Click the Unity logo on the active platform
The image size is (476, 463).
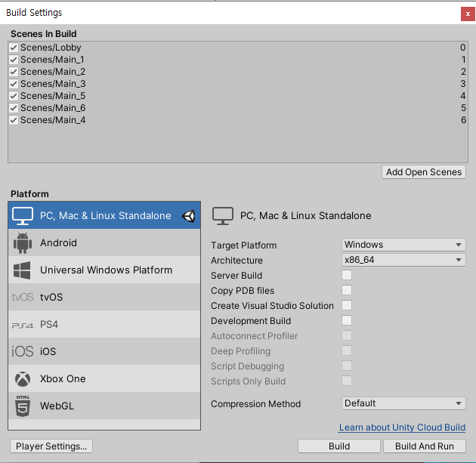click(x=189, y=216)
